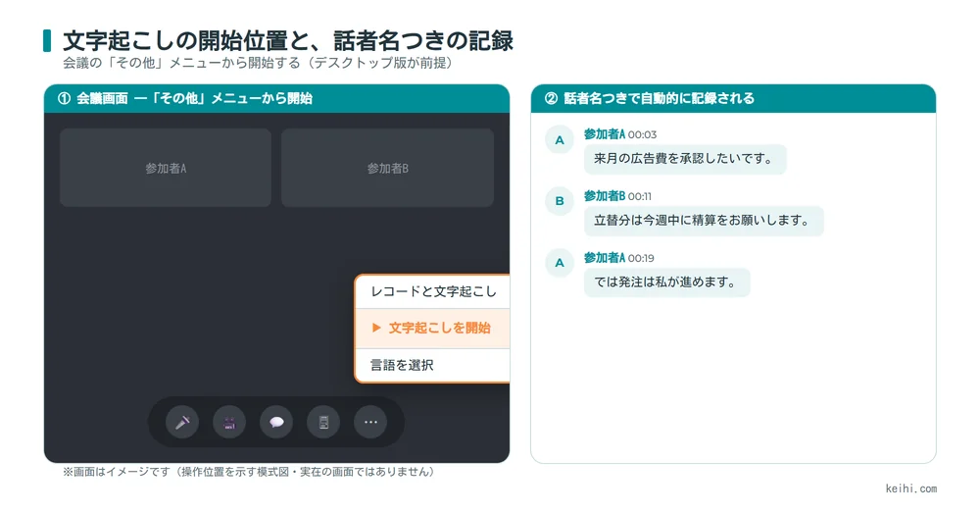980x513 pixels.
Task: Select the レコードと文字起こし menu header
Action: coord(433,291)
